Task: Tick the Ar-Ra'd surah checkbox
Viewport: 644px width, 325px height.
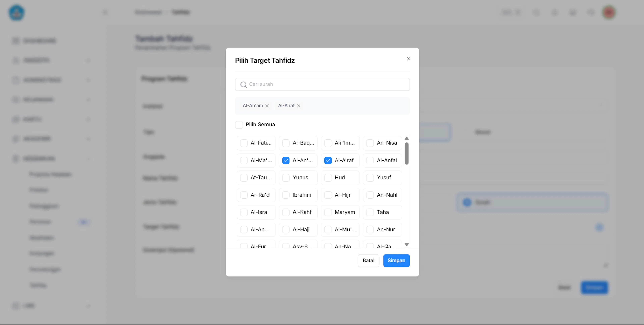Action: tap(244, 195)
